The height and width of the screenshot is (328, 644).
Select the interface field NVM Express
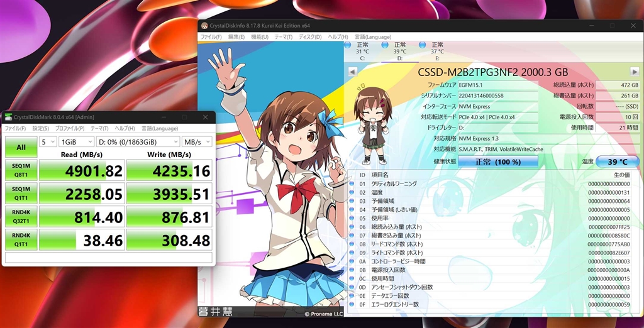tap(498, 106)
